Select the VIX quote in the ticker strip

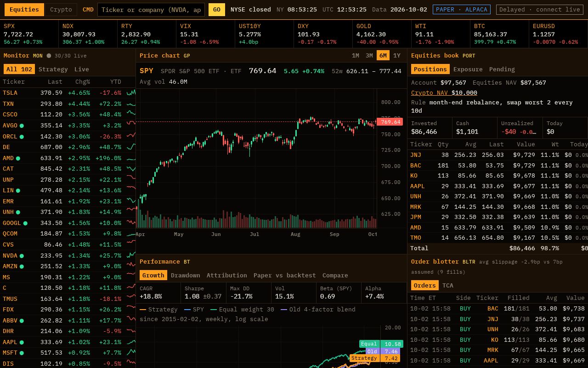click(206, 34)
